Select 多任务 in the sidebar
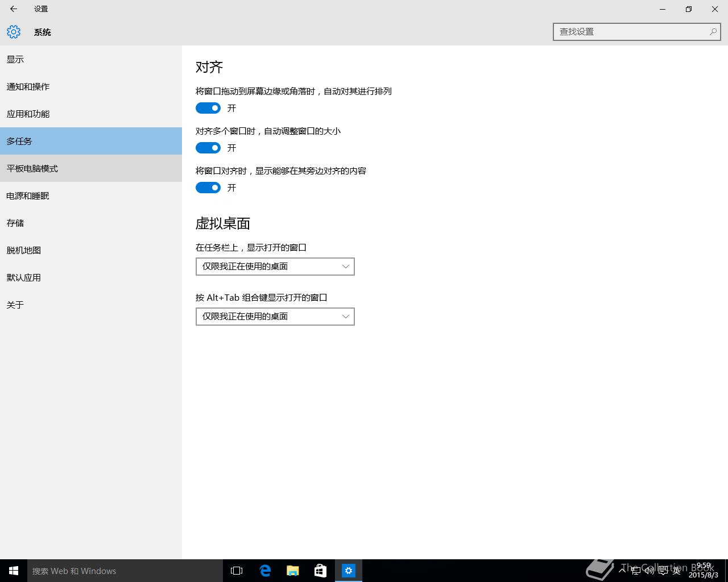This screenshot has width=728, height=582. [x=91, y=141]
